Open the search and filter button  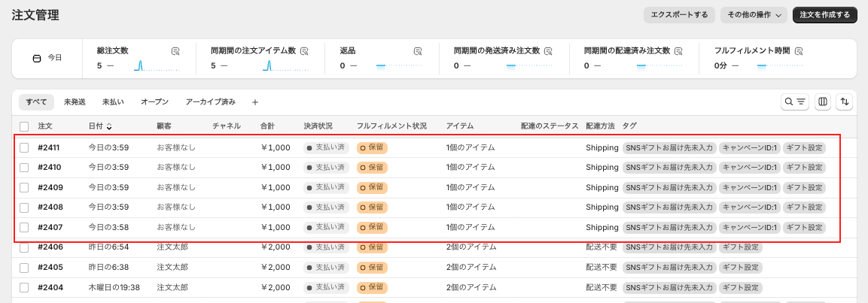[795, 102]
